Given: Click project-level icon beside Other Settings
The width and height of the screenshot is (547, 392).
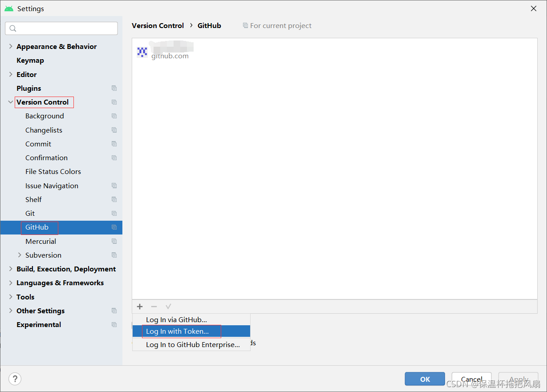Looking at the screenshot, I should pos(114,311).
